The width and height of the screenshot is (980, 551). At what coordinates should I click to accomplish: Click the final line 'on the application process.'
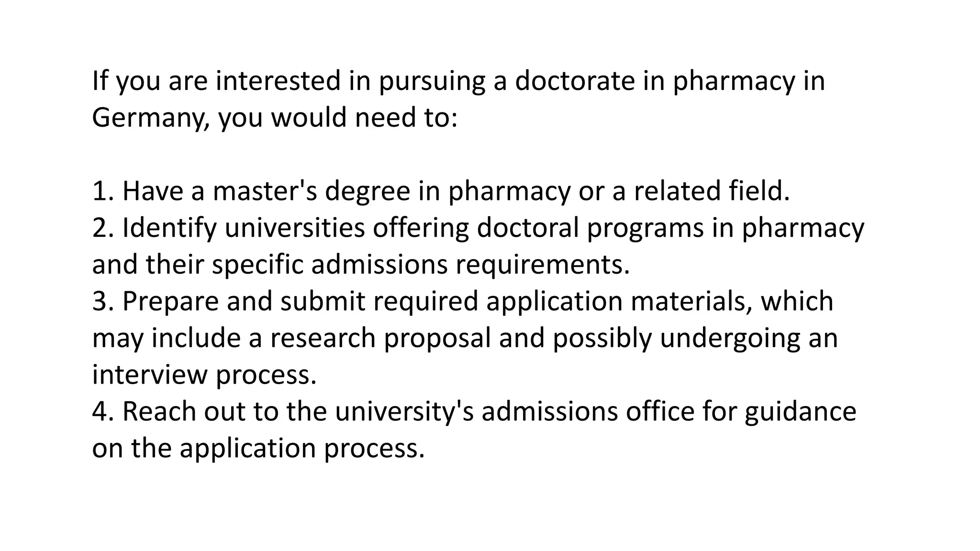[258, 448]
